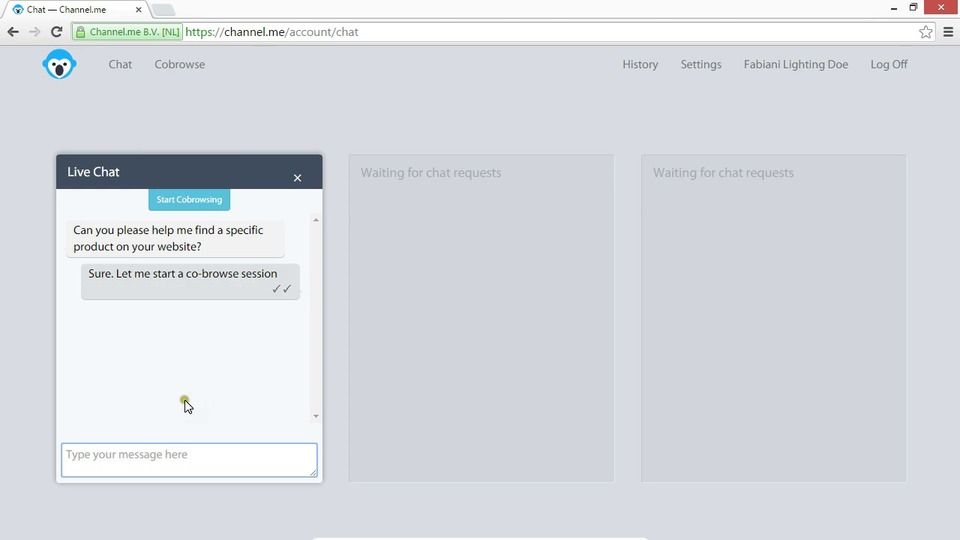Go back with browser back arrow
The height and width of the screenshot is (540, 960).
[x=13, y=32]
